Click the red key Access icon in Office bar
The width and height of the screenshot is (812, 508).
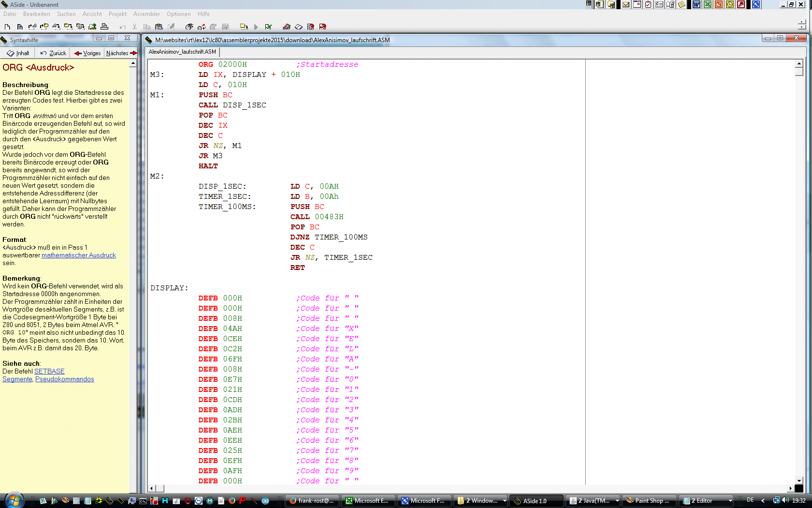741,4
